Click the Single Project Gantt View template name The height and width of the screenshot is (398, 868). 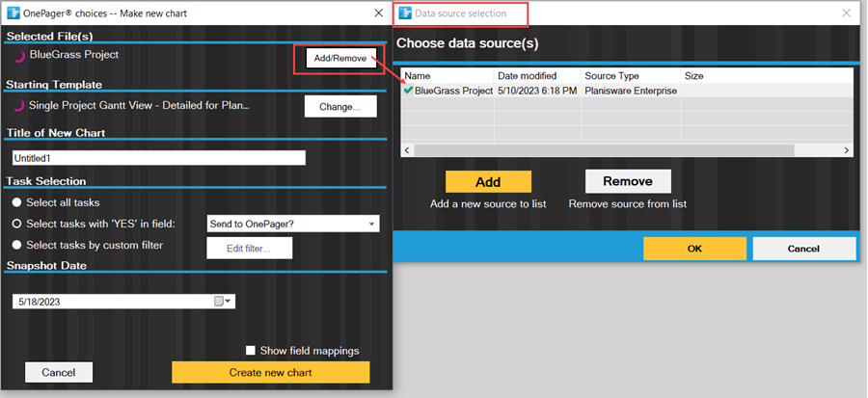coord(140,106)
